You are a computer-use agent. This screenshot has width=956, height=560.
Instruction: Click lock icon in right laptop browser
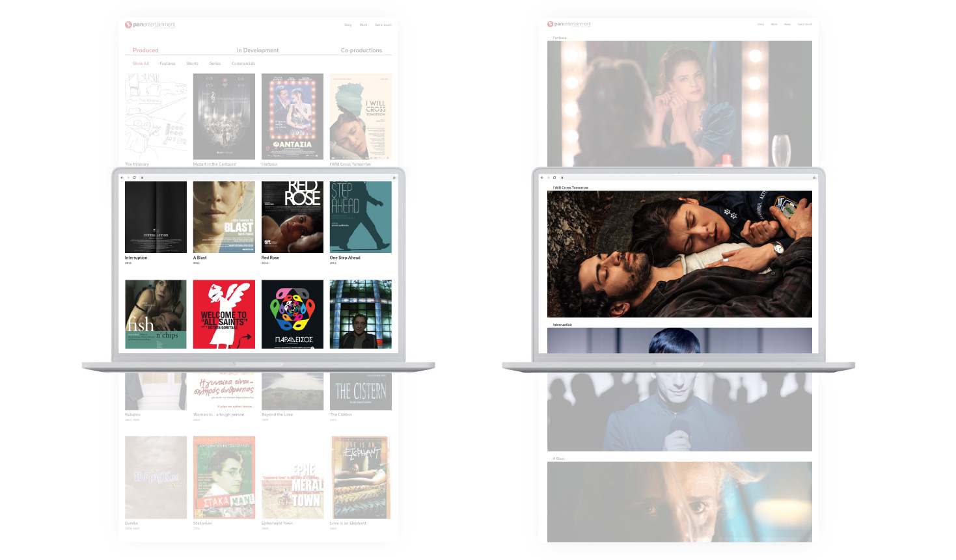click(x=562, y=178)
